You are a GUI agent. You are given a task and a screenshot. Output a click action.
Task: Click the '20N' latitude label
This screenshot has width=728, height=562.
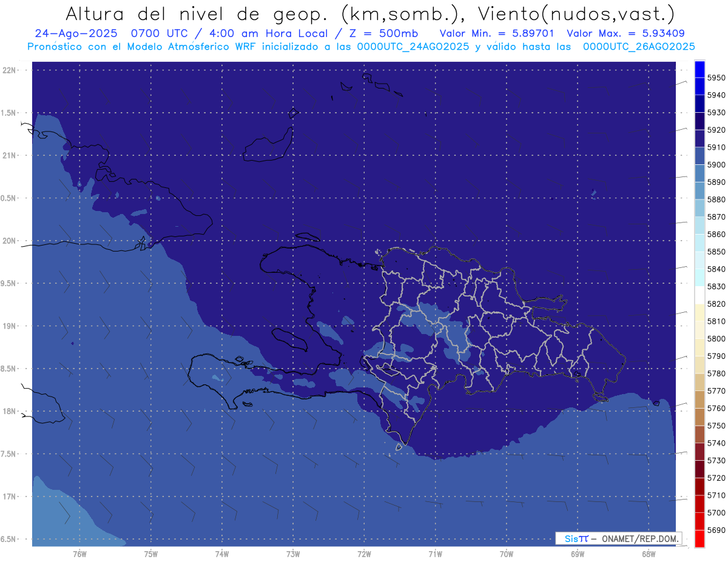10,241
